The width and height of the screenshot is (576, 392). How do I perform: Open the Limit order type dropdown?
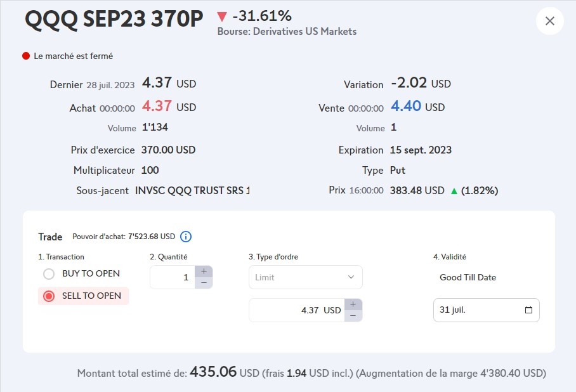[305, 277]
